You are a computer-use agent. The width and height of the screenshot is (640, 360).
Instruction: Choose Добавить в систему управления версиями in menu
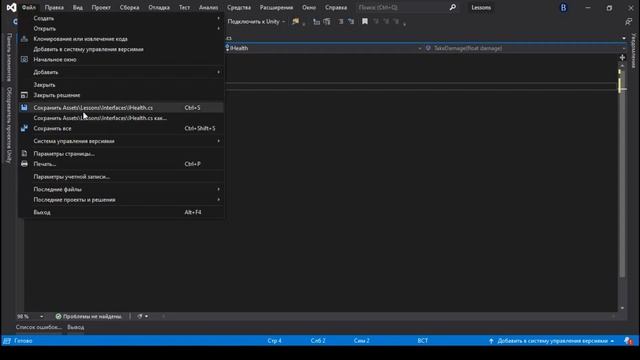tap(120, 49)
